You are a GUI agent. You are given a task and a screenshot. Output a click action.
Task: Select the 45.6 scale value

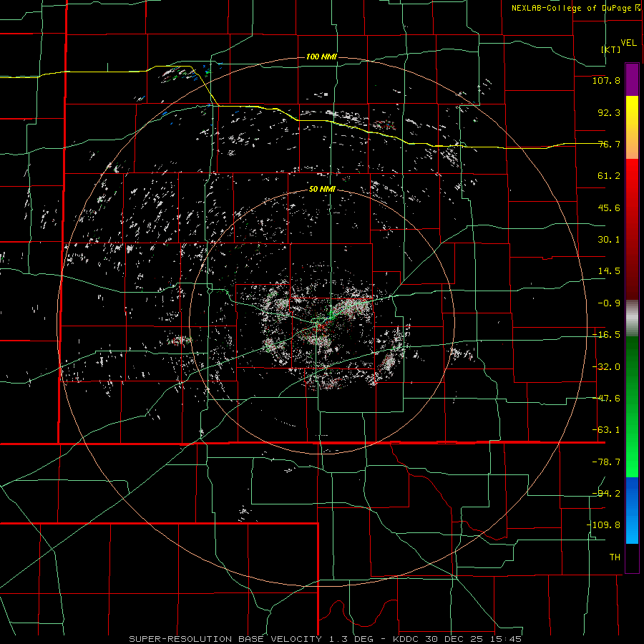point(609,208)
